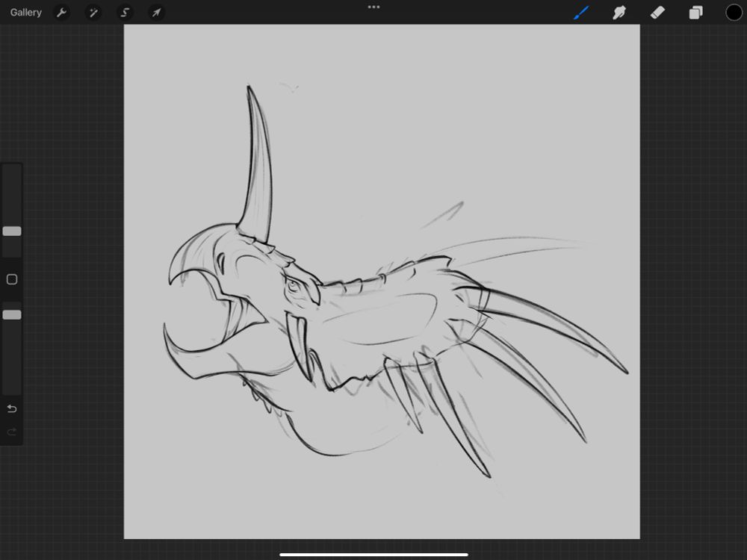This screenshot has width=747, height=560.
Task: Open the Adjustments magic wand menu
Action: 93,13
